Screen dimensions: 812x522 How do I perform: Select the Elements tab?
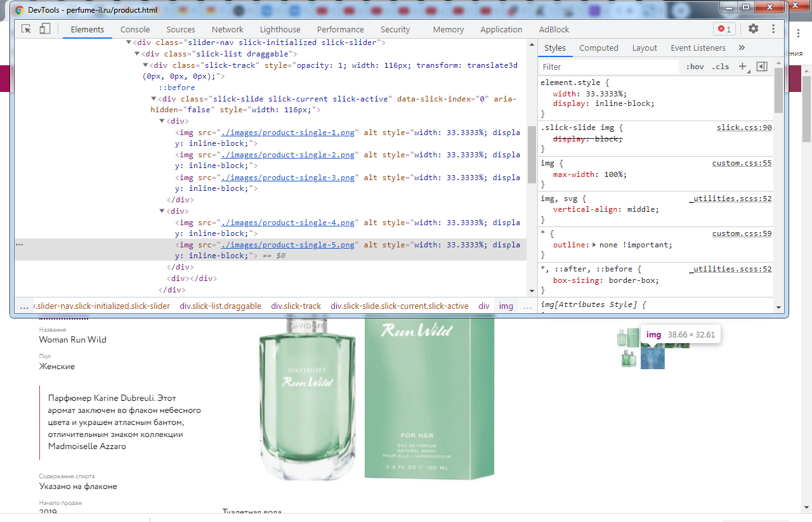[88, 29]
